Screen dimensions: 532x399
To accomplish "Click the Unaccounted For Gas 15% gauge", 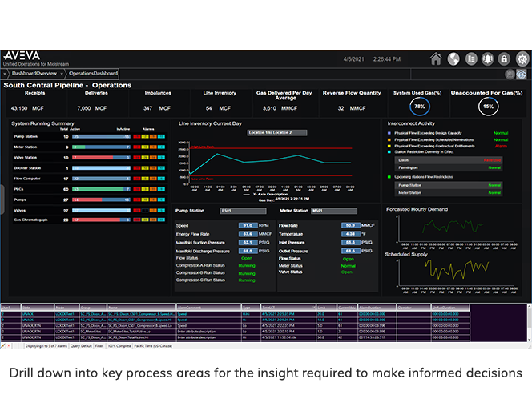I will [x=488, y=107].
